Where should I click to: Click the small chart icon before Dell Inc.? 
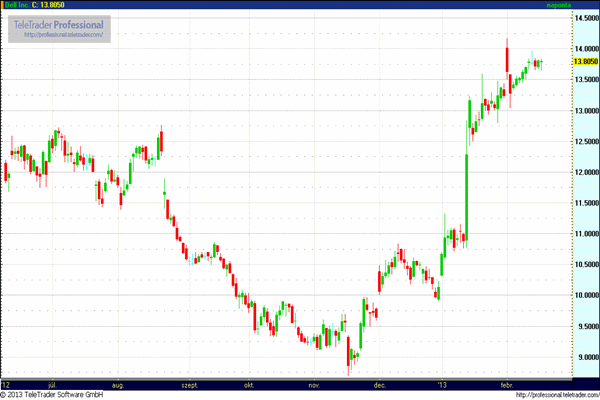3,5
